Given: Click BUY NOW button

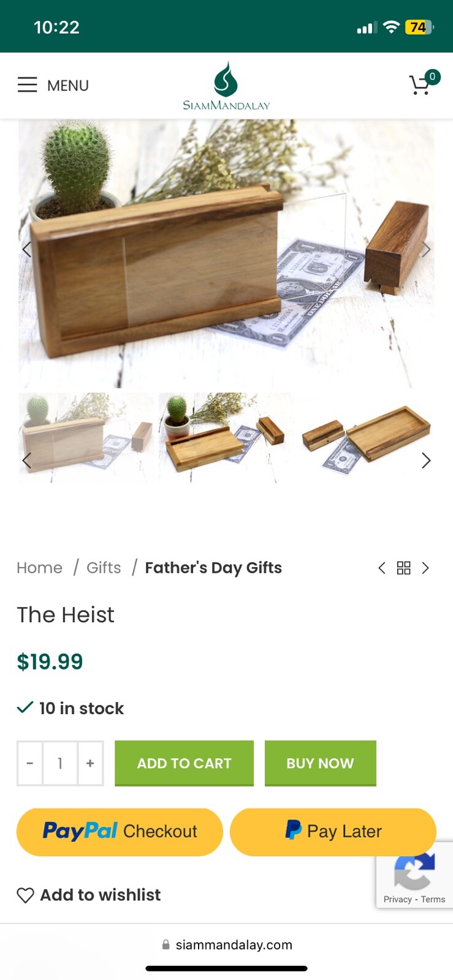Looking at the screenshot, I should 320,763.
